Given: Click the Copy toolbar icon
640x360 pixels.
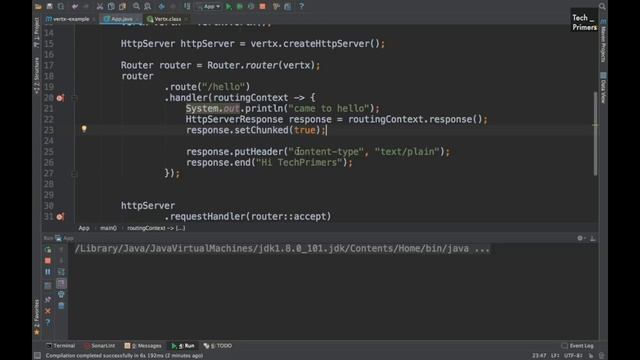Looking at the screenshot, I should coord(111,7).
